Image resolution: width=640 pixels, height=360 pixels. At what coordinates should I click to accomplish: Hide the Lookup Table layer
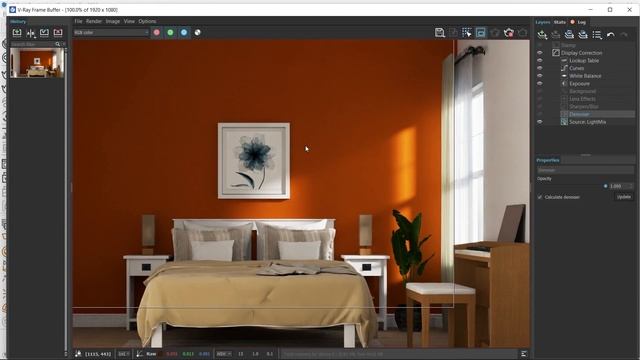[540, 60]
